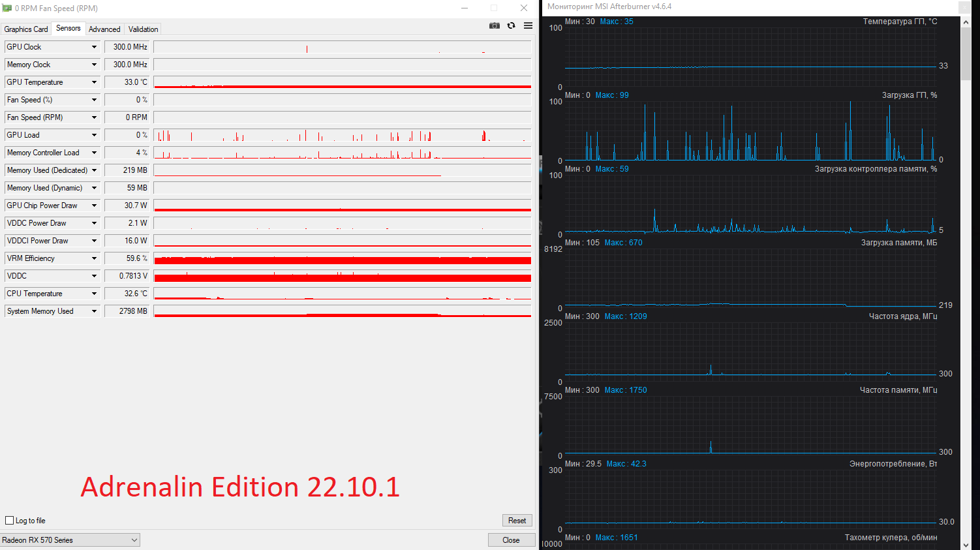Open the GPU Clock sensor dropdown
This screenshot has width=980, height=550.
(x=94, y=47)
